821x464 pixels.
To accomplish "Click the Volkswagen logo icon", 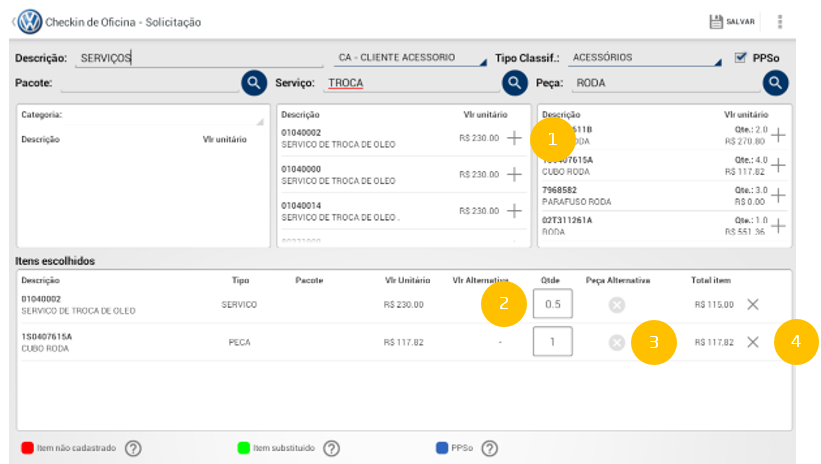I will [x=30, y=22].
